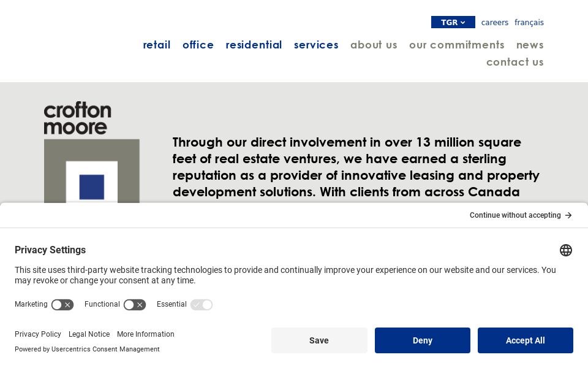This screenshot has height=368, width=588.
Task: Open the careers link
Action: tap(495, 23)
